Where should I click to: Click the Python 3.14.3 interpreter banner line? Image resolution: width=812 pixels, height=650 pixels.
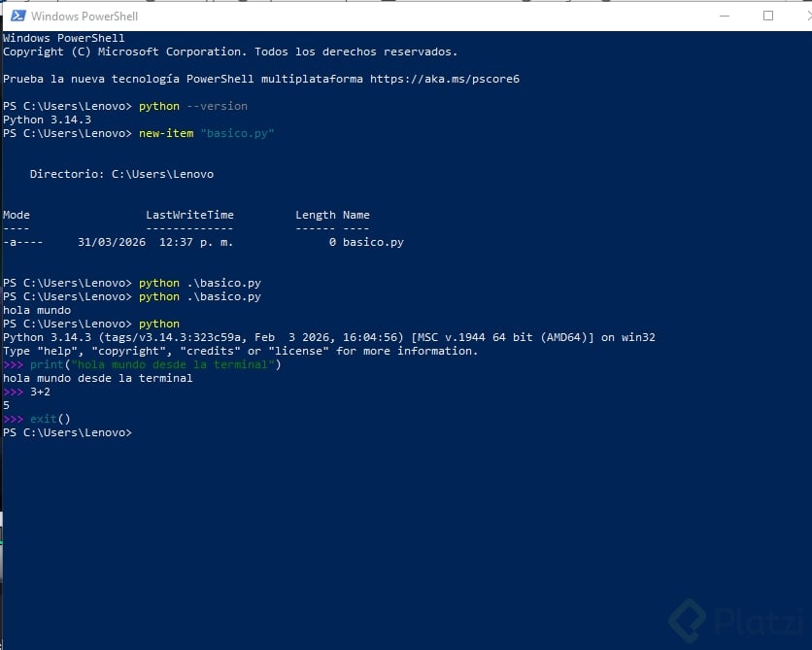[x=329, y=338]
